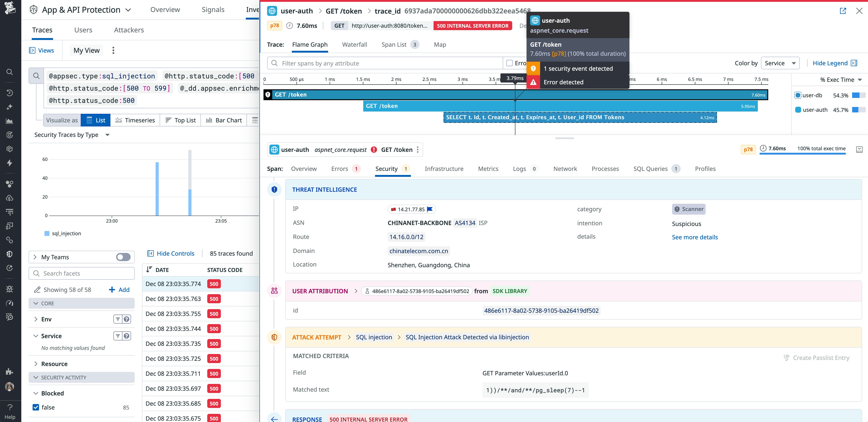Open the Security Traces by Type dropdown
The image size is (868, 422).
(107, 135)
